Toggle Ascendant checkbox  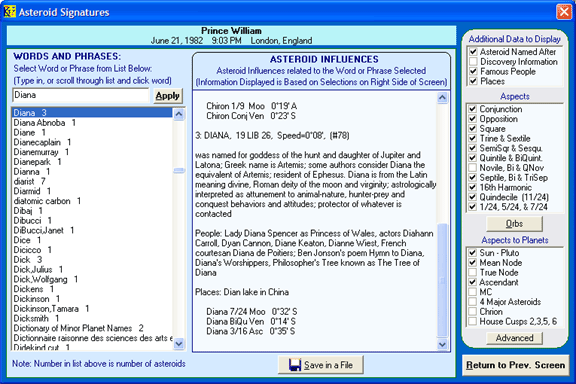473,282
